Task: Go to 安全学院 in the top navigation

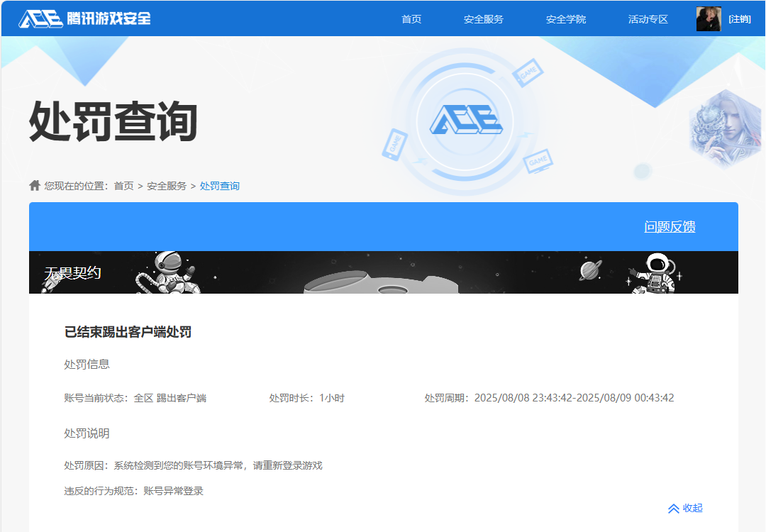Action: click(x=566, y=19)
